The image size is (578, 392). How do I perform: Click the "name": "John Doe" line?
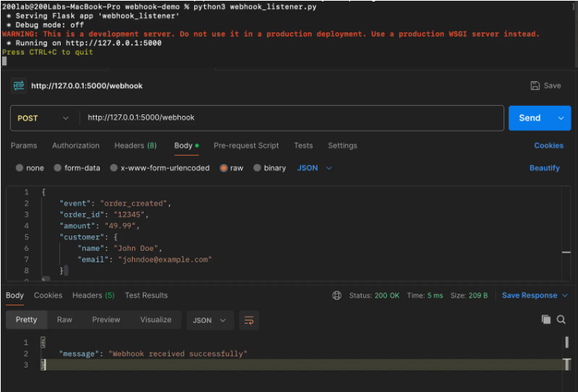(120, 249)
